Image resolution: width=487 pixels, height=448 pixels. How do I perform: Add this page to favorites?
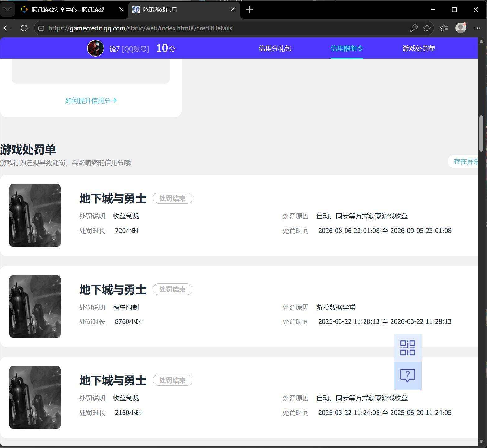click(427, 28)
